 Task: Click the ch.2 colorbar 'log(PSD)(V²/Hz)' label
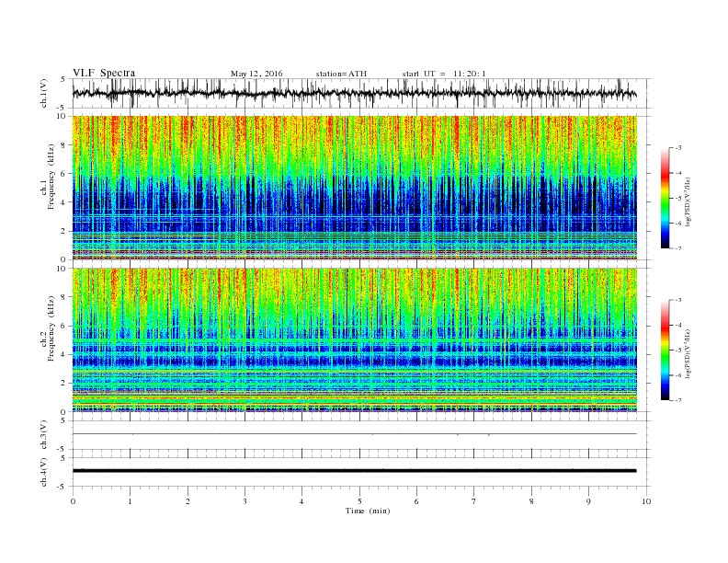click(x=688, y=353)
